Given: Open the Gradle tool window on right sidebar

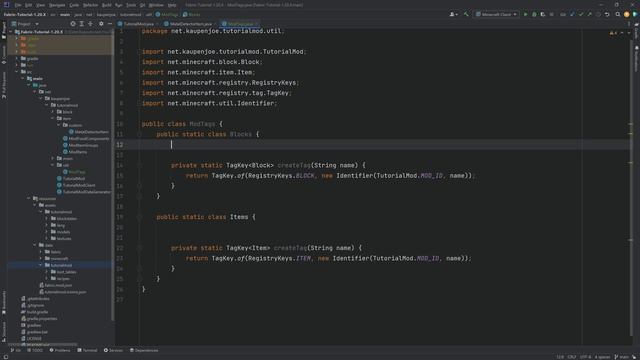Looking at the screenshot, I should [x=636, y=32].
